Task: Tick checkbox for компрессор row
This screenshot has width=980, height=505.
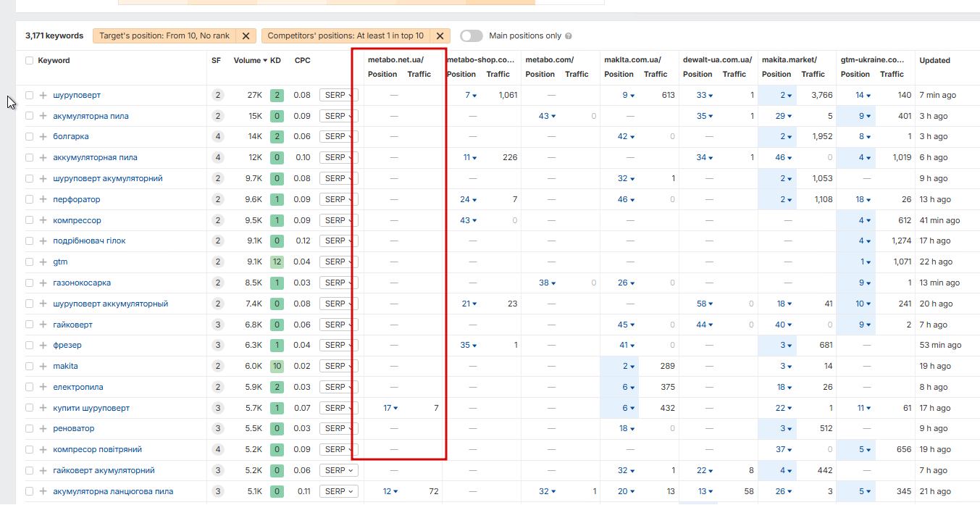Action: [x=30, y=220]
